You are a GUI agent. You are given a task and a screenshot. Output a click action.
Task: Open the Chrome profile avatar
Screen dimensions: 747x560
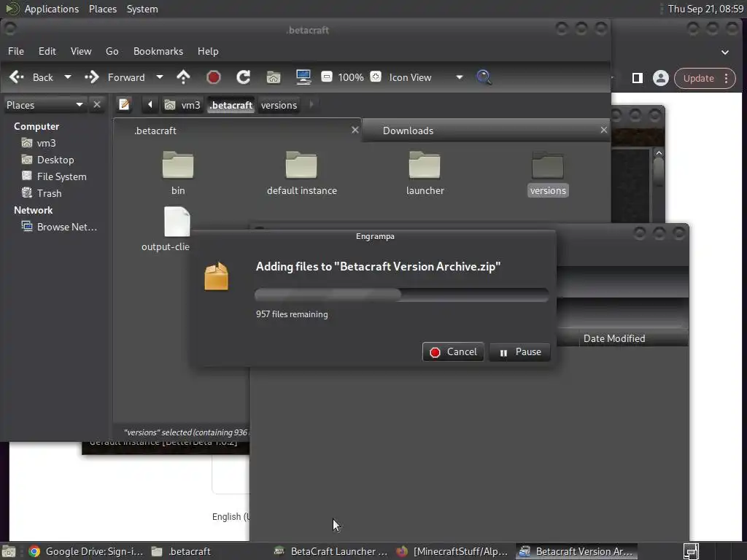[661, 78]
